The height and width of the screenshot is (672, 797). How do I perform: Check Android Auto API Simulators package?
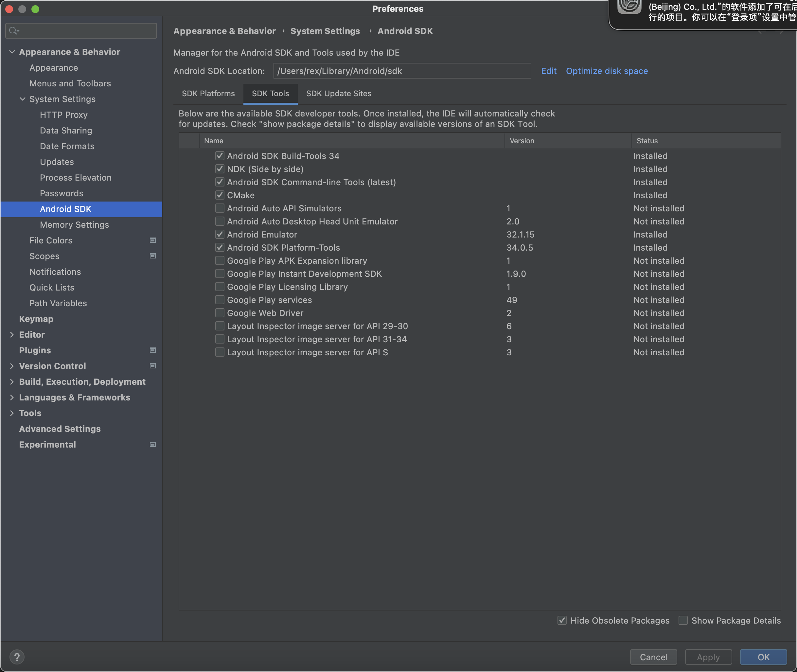pos(220,208)
